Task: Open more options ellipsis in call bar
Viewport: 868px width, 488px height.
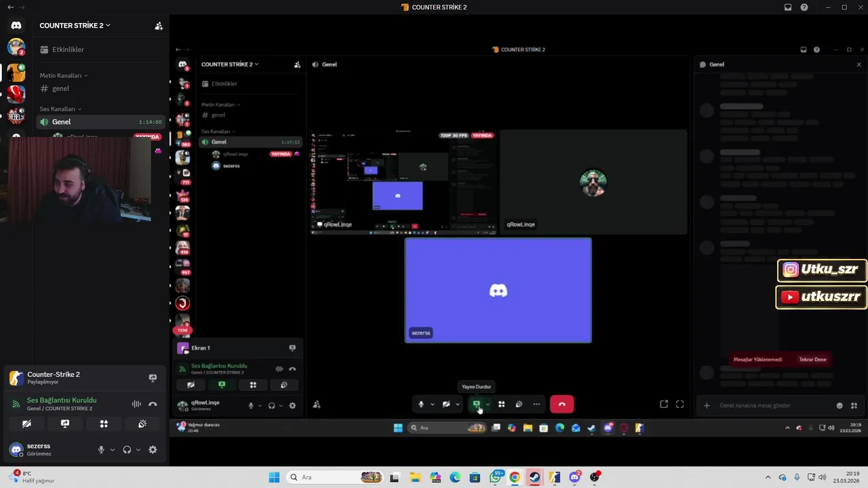Action: point(536,405)
